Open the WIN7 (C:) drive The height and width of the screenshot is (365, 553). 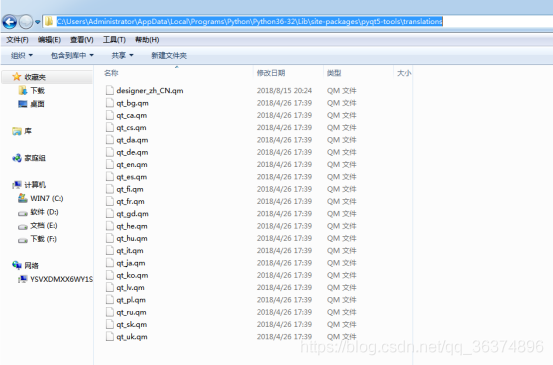(41, 198)
